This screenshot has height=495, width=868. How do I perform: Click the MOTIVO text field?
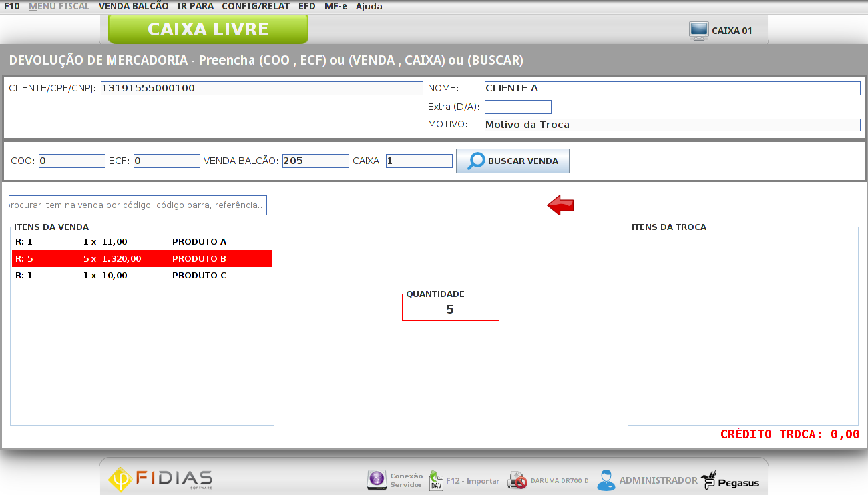pyautogui.click(x=672, y=125)
